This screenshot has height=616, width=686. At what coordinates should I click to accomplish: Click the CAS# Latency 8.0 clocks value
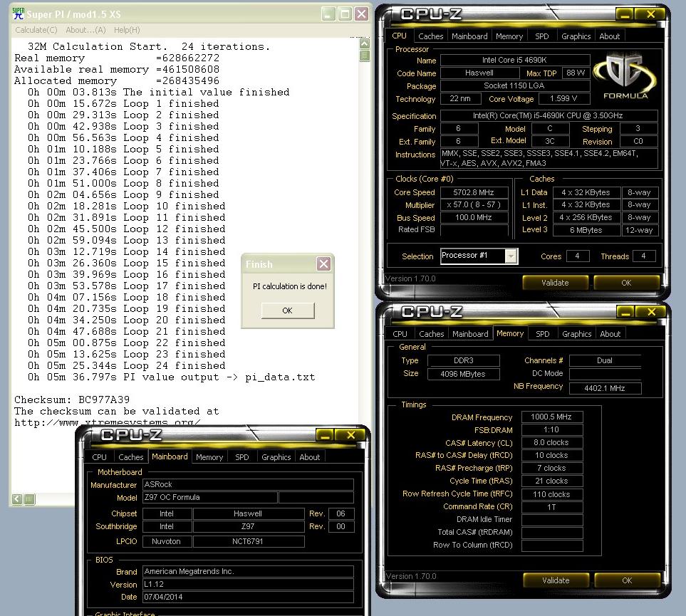551,442
